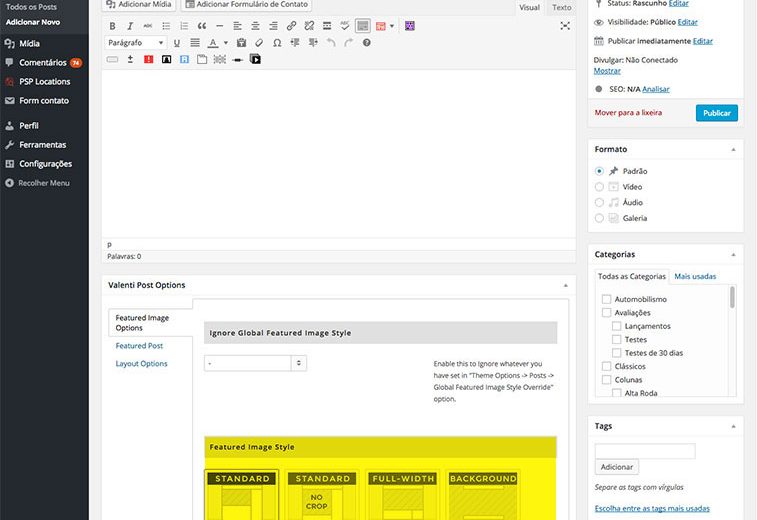This screenshot has height=520, width=757.
Task: Click the insert link icon
Action: [291, 26]
